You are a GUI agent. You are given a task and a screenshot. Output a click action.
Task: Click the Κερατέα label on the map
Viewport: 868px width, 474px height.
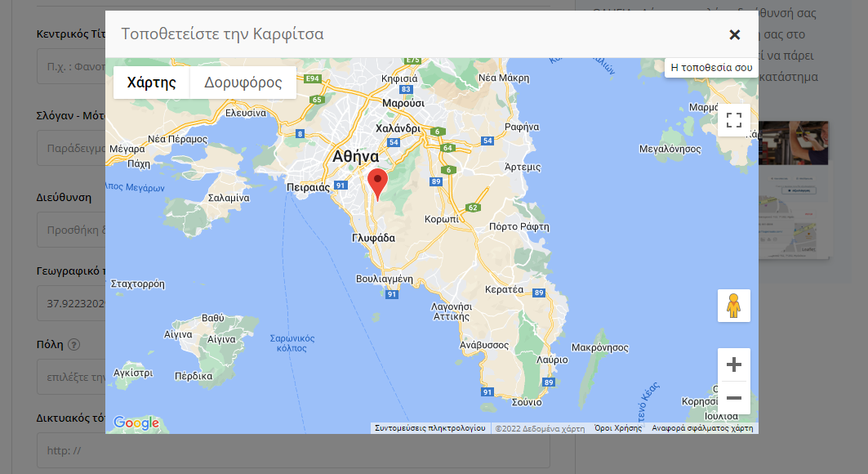(x=504, y=289)
